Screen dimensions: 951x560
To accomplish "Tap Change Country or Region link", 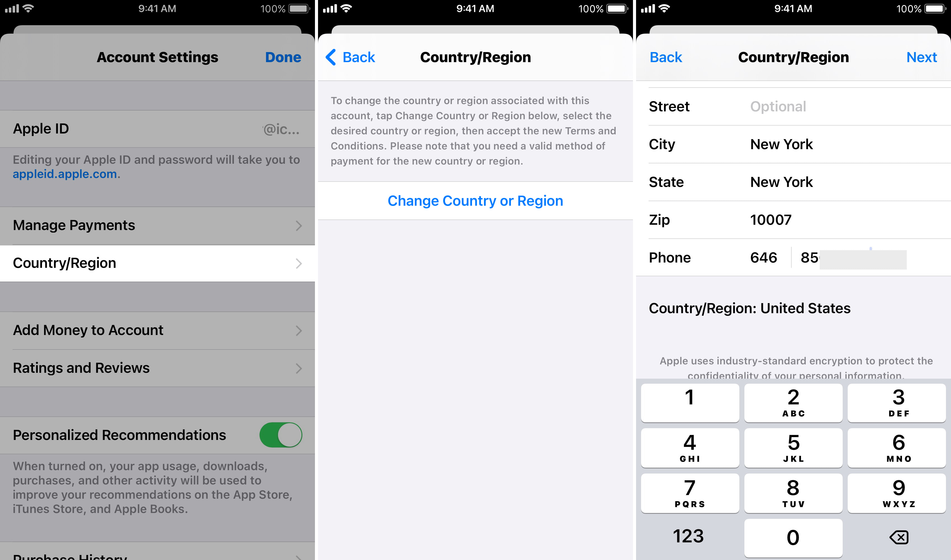I will pyautogui.click(x=475, y=201).
